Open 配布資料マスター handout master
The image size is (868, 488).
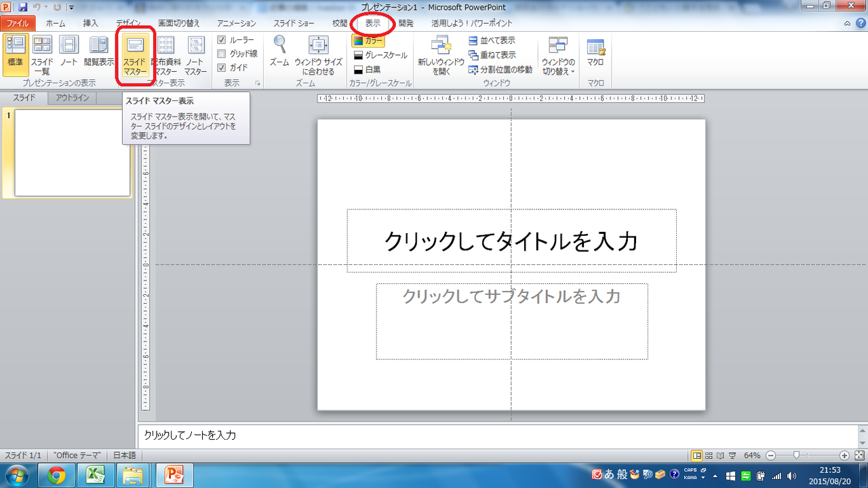pyautogui.click(x=166, y=54)
